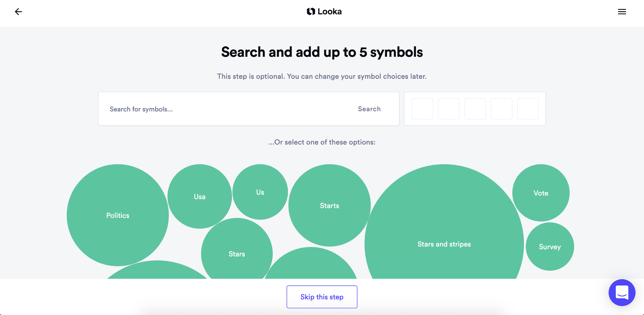Click the Search button
The height and width of the screenshot is (315, 644).
(x=369, y=109)
